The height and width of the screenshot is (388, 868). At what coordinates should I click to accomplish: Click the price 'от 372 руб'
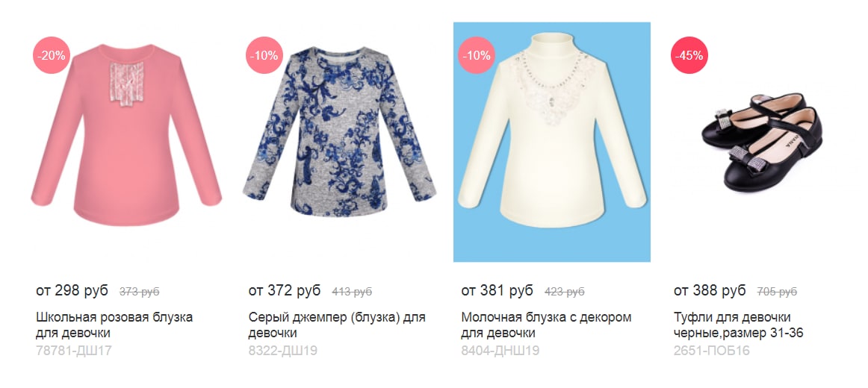point(285,291)
